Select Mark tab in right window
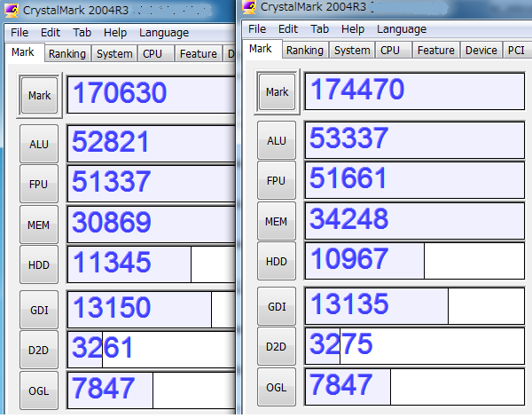Image resolution: width=532 pixels, height=418 pixels. [261, 49]
